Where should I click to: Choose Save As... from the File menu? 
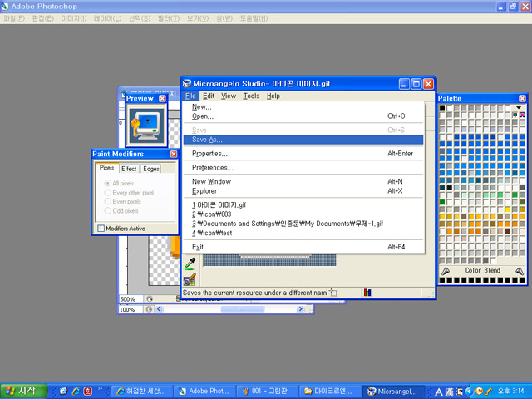point(303,140)
